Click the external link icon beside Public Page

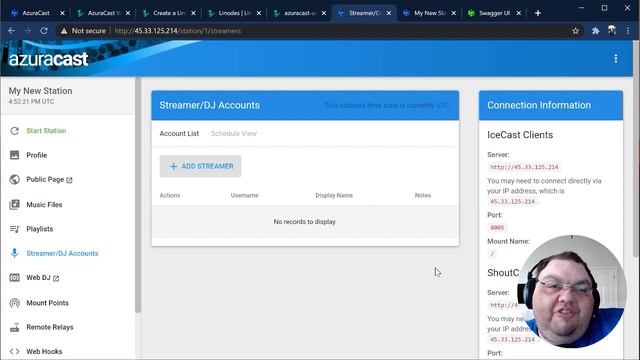click(69, 180)
